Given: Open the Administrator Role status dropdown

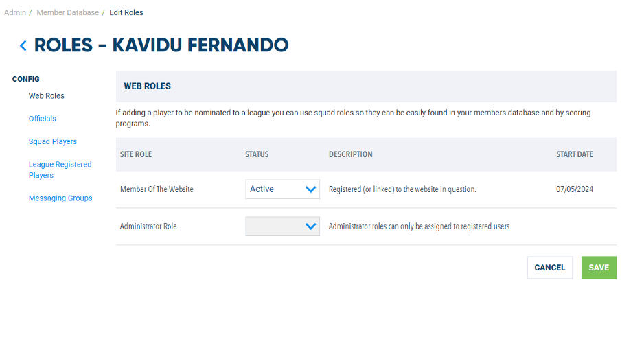Looking at the screenshot, I should [282, 226].
